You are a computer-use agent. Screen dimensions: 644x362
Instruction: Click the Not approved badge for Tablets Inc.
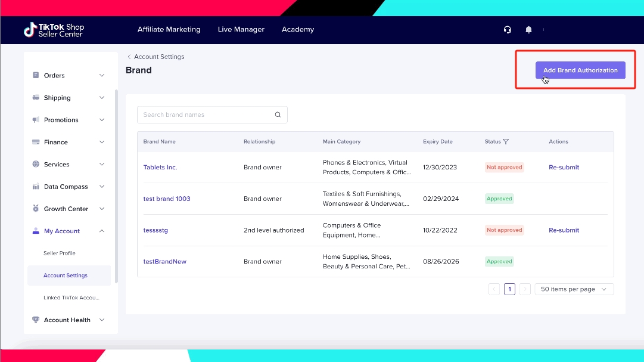pyautogui.click(x=505, y=167)
